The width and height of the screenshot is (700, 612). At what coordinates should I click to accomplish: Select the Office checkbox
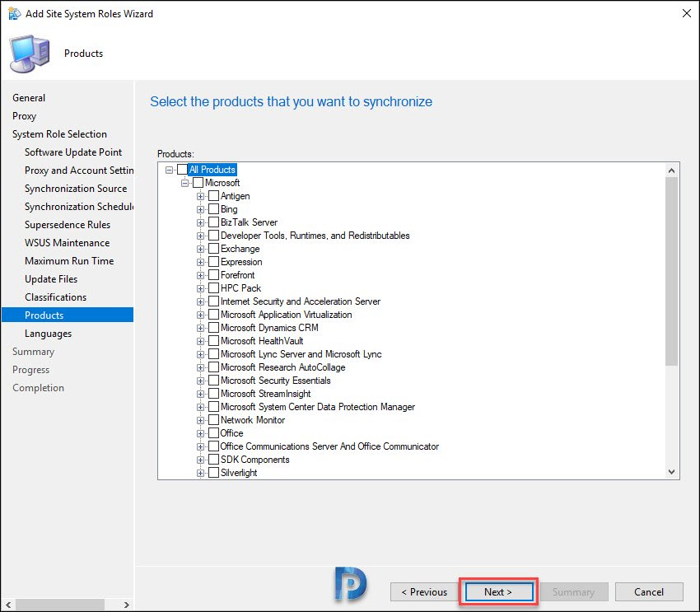coord(214,433)
